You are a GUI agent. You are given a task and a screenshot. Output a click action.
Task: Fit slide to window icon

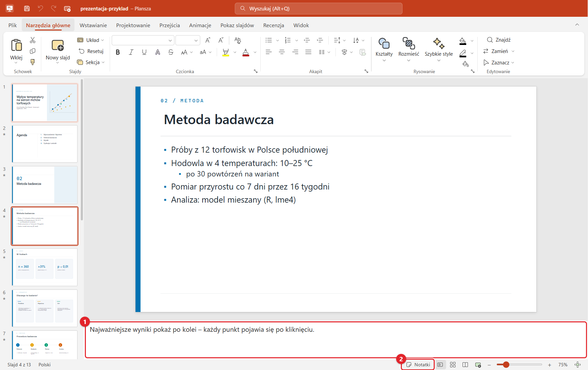point(578,365)
